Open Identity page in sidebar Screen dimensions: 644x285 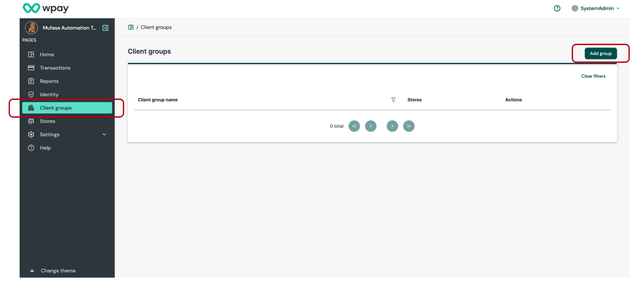click(x=49, y=94)
